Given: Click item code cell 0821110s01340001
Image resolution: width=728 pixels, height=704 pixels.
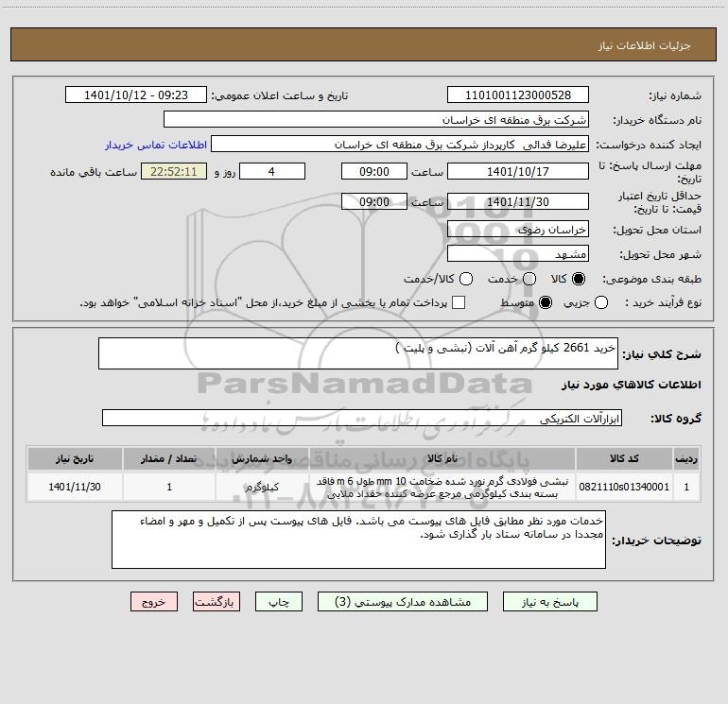Looking at the screenshot, I should [x=624, y=487].
